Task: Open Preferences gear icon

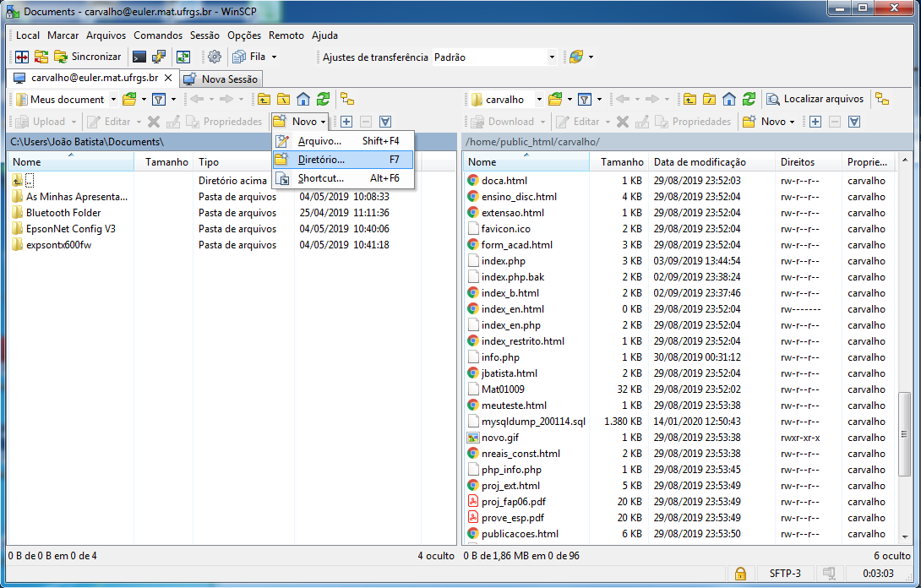Action: point(215,57)
